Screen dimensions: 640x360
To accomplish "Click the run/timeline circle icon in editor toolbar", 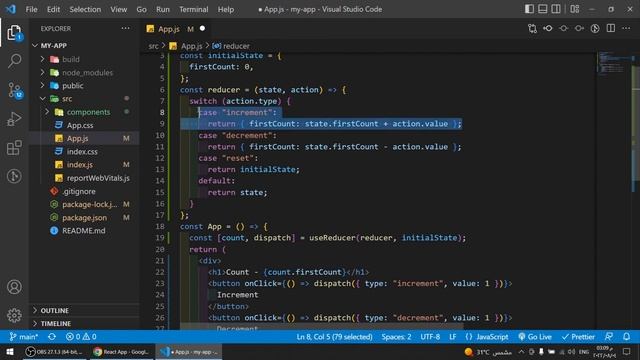I will (x=595, y=29).
